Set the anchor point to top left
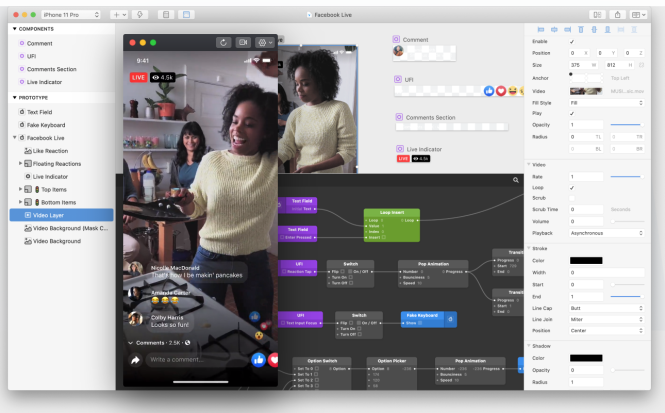The width and height of the screenshot is (665, 413). 571,74
